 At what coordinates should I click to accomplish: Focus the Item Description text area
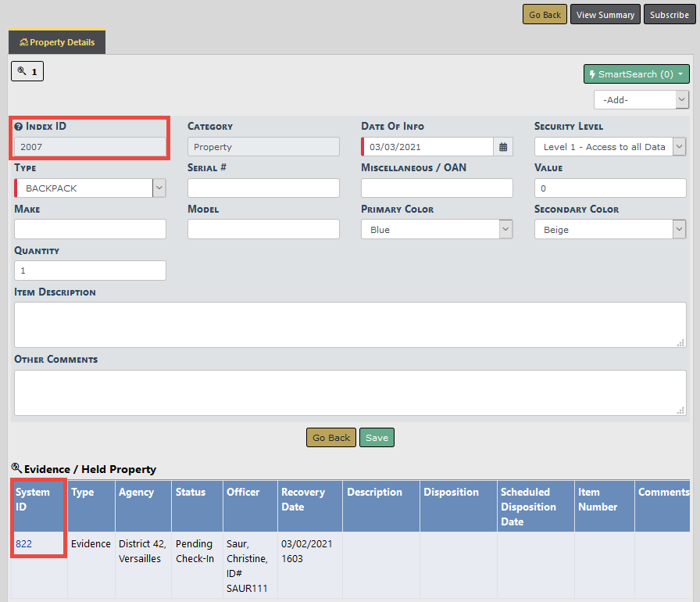[349, 324]
